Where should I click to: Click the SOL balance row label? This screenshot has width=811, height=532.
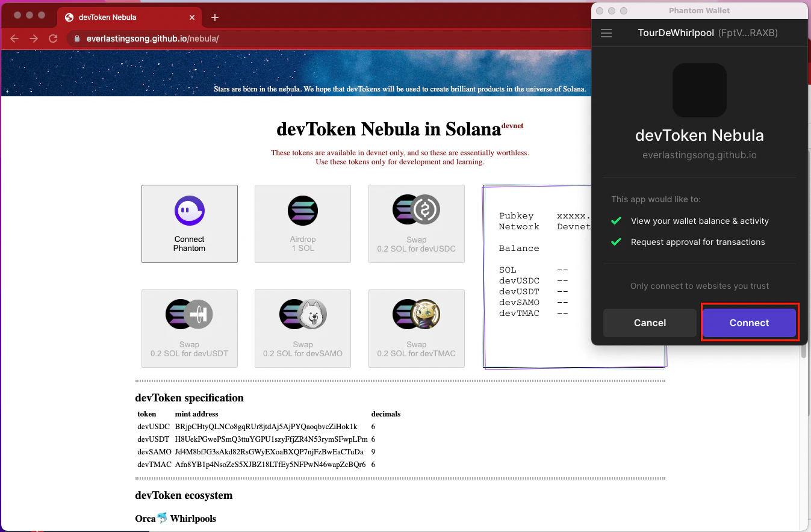(508, 270)
